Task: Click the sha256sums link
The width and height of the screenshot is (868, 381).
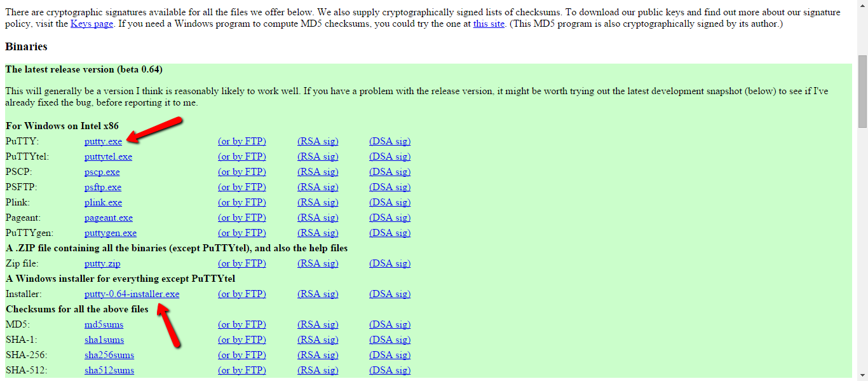Action: pos(109,355)
